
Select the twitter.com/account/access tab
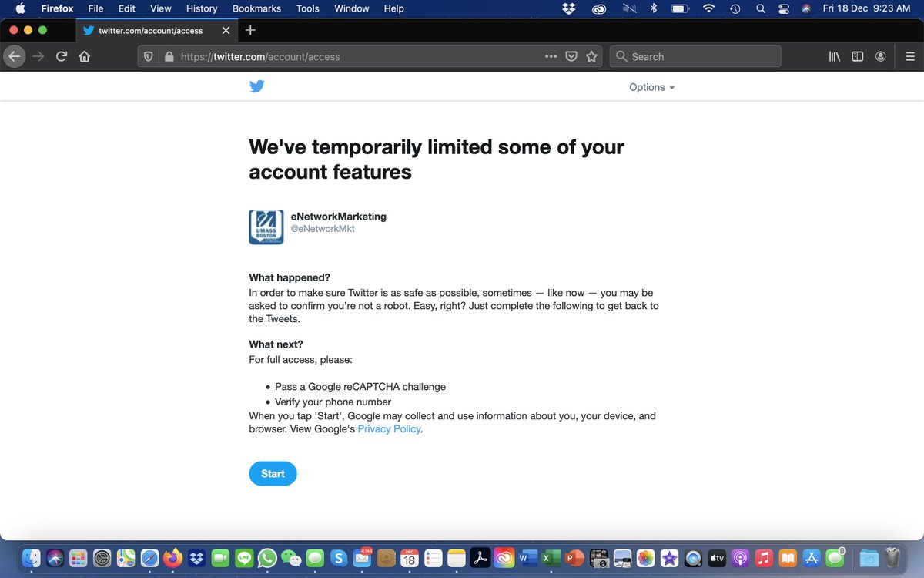coord(156,31)
